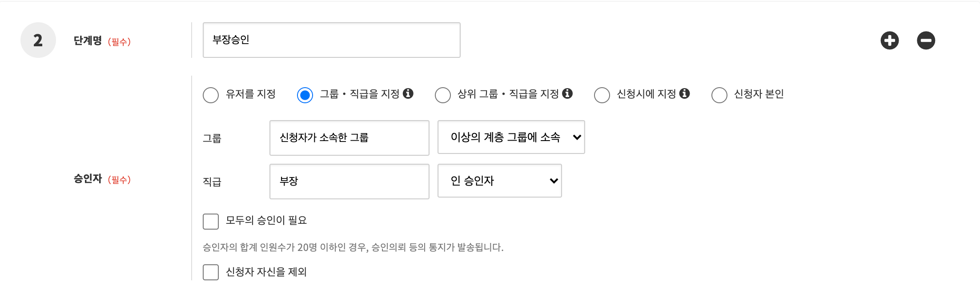Click the step number 2 badge
Viewport: 980px width, 291px height.
[x=38, y=40]
